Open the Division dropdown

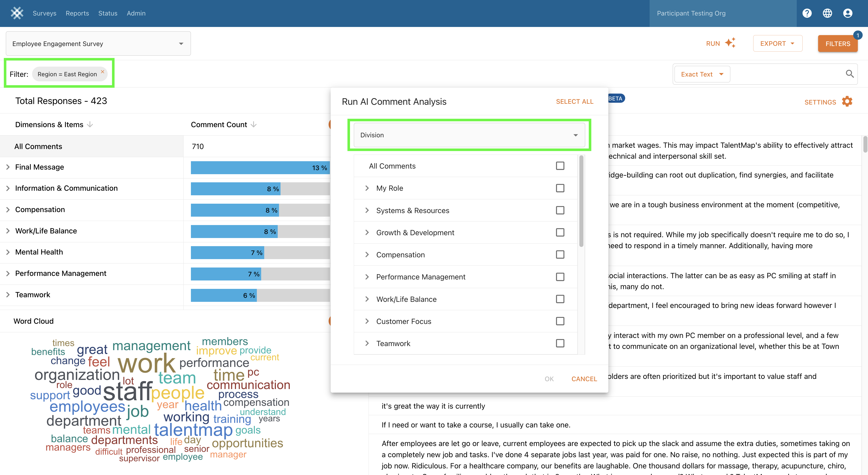pyautogui.click(x=469, y=135)
